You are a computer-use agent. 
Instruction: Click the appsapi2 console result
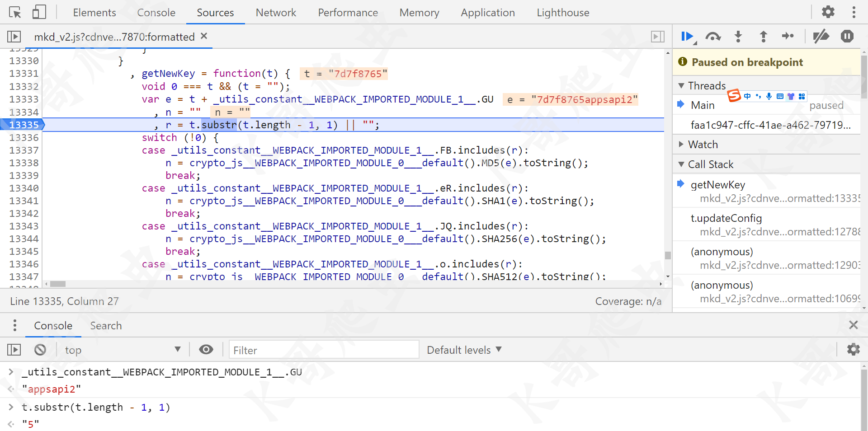pyautogui.click(x=52, y=389)
